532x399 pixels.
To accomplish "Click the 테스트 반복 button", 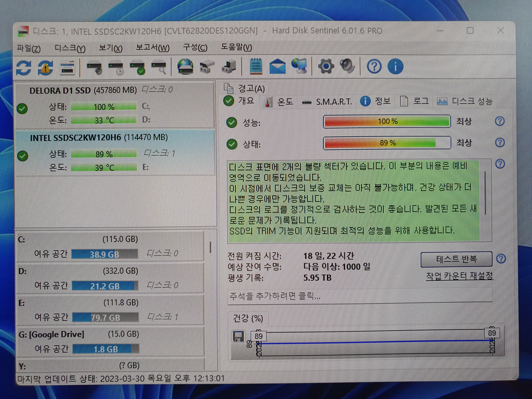I will point(456,259).
